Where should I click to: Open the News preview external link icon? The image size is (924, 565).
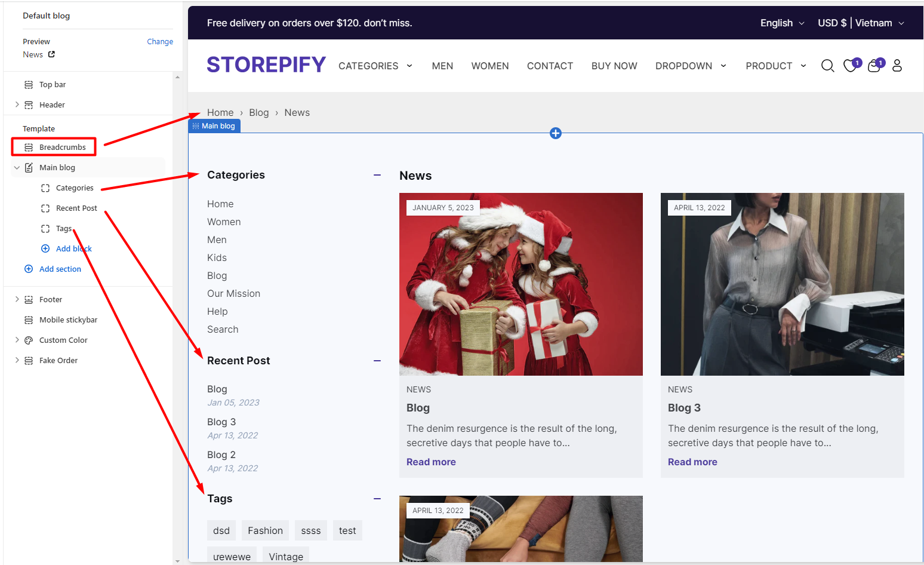(x=51, y=54)
